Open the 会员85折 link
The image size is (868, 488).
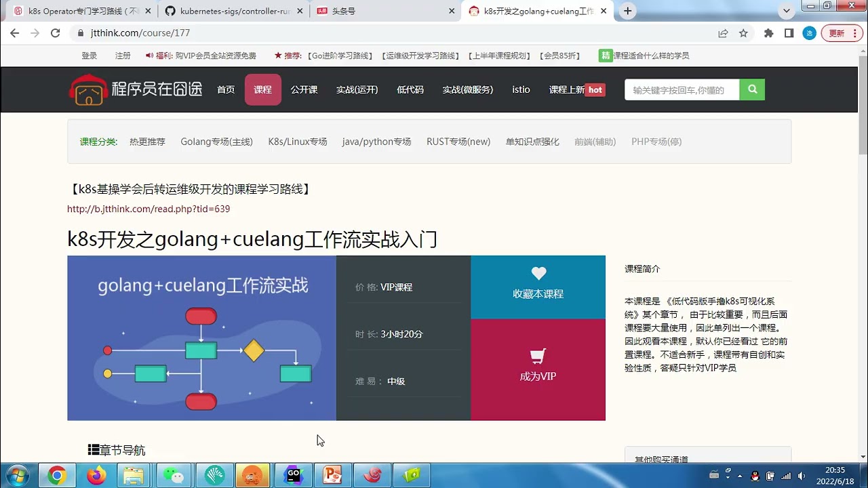coord(560,56)
